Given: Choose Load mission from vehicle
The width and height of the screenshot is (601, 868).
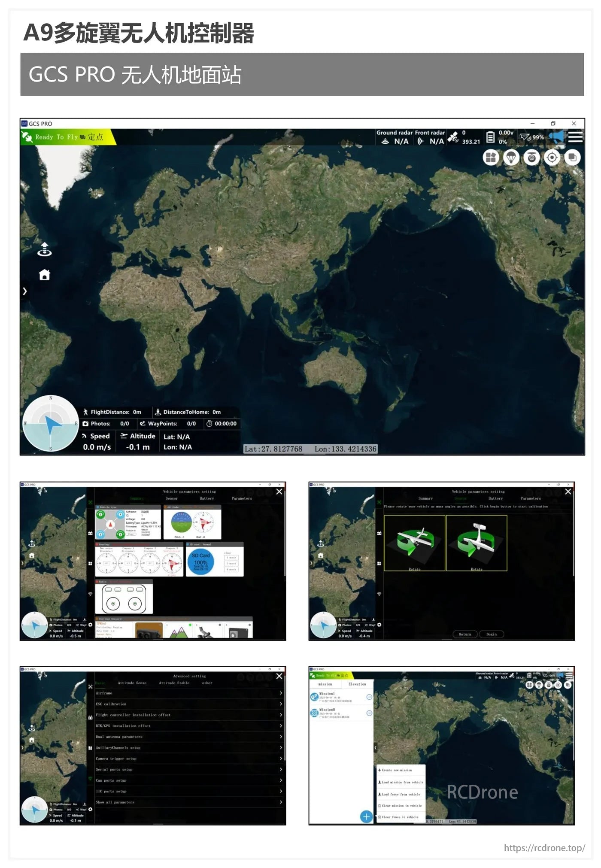Looking at the screenshot, I should (402, 782).
